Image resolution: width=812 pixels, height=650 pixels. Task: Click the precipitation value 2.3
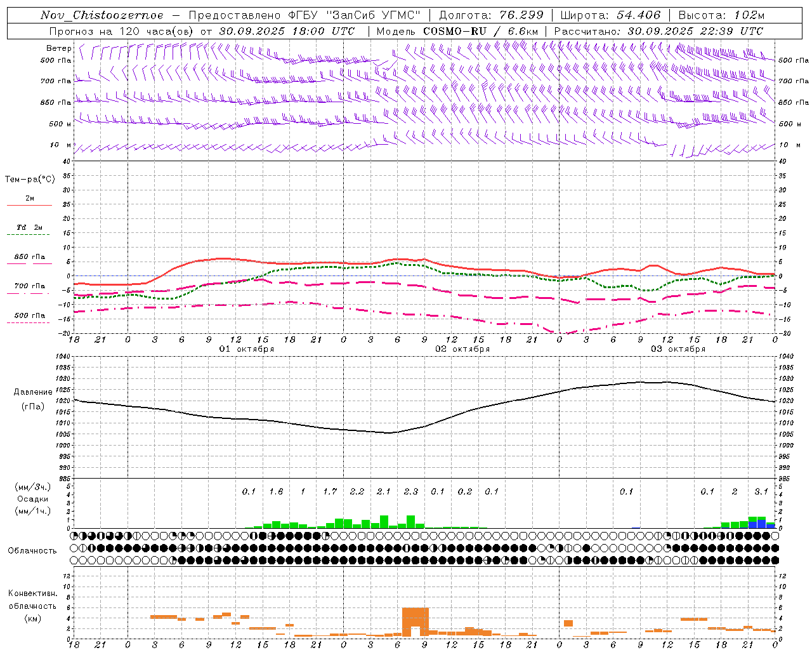click(411, 491)
